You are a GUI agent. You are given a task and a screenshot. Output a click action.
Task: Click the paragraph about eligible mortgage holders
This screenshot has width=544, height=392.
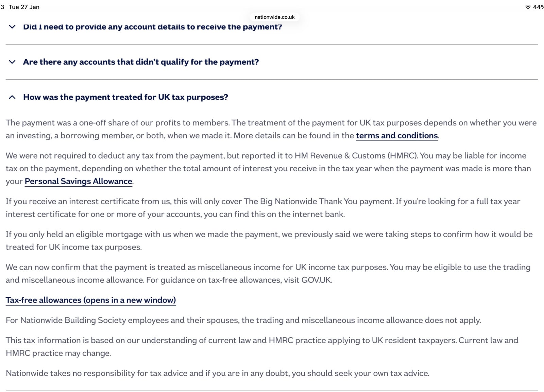coord(269,241)
